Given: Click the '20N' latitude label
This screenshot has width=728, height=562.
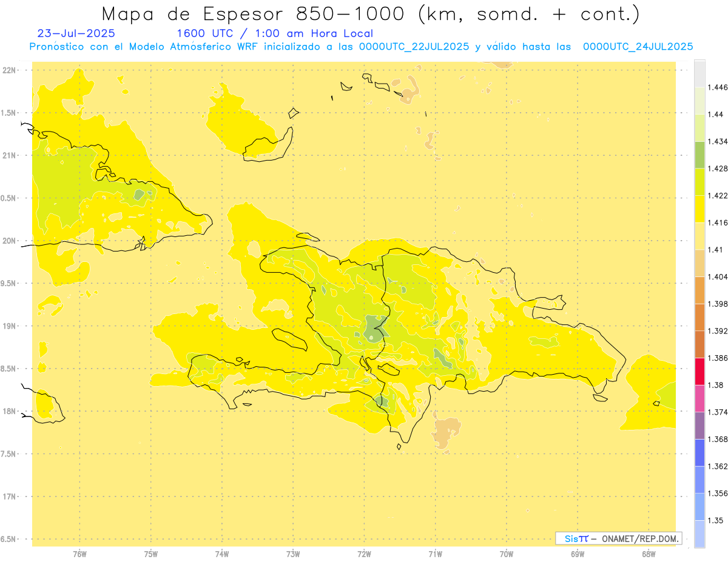Looking at the screenshot, I should click(x=9, y=241).
